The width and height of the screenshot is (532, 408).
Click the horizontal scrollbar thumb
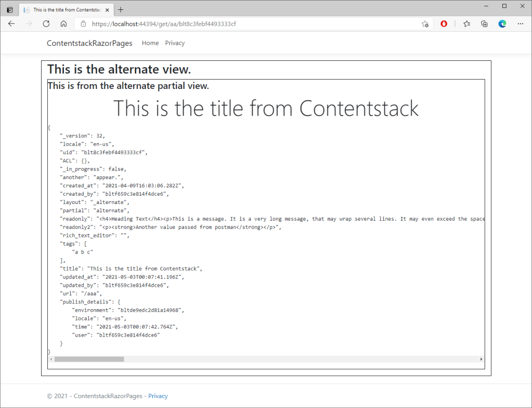pyautogui.click(x=89, y=359)
